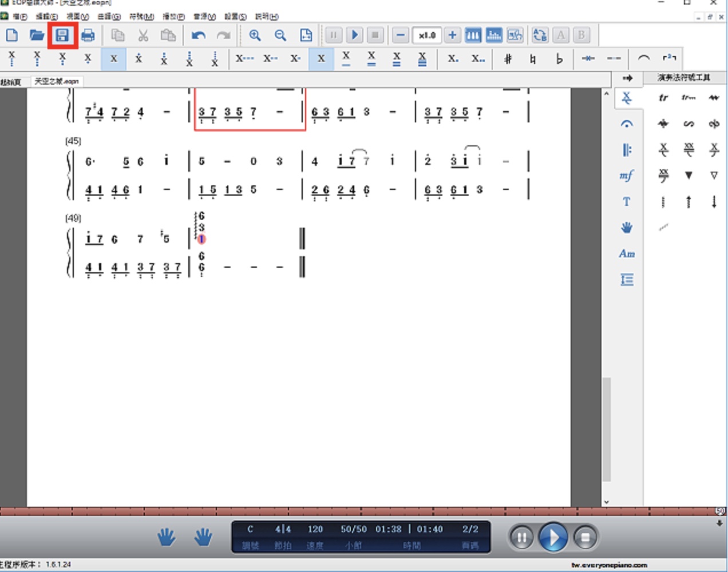Click the paste clipboard icon
728x572 pixels.
(x=168, y=35)
